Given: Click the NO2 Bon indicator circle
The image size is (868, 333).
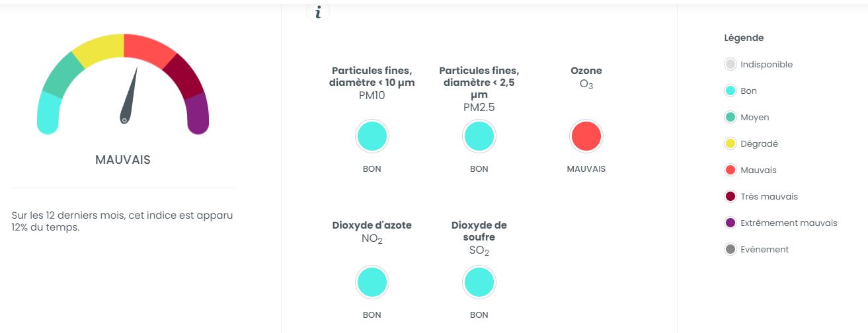Looking at the screenshot, I should pos(372,283).
